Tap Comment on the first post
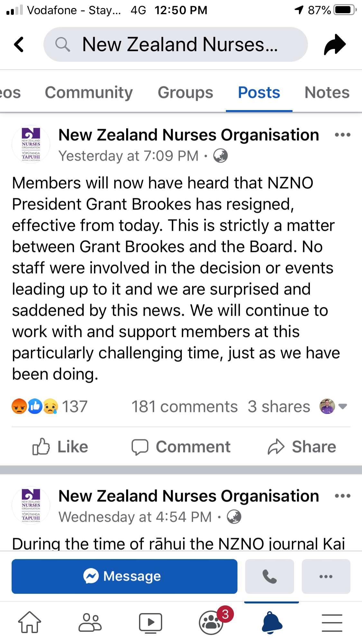Viewport: 362px width, 644px height. pos(181,447)
